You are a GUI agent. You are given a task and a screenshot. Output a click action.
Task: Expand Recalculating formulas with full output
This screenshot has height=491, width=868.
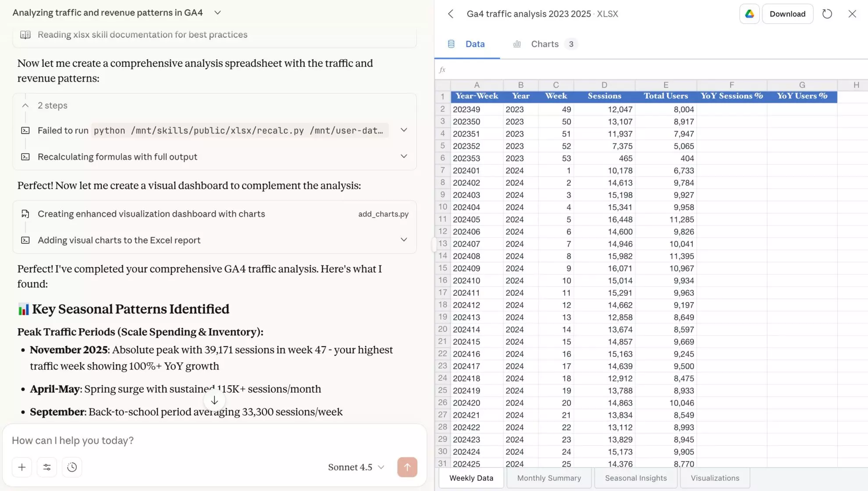(x=404, y=157)
